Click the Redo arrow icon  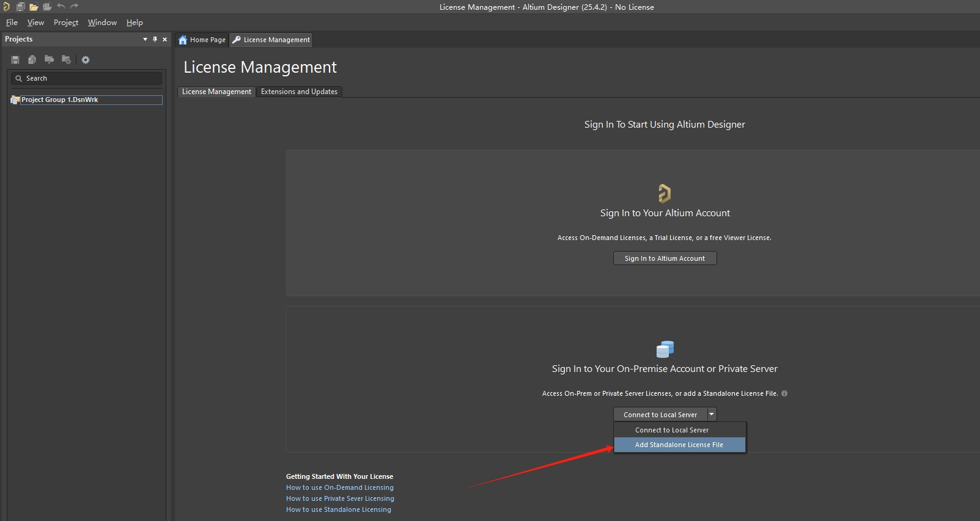[x=74, y=7]
